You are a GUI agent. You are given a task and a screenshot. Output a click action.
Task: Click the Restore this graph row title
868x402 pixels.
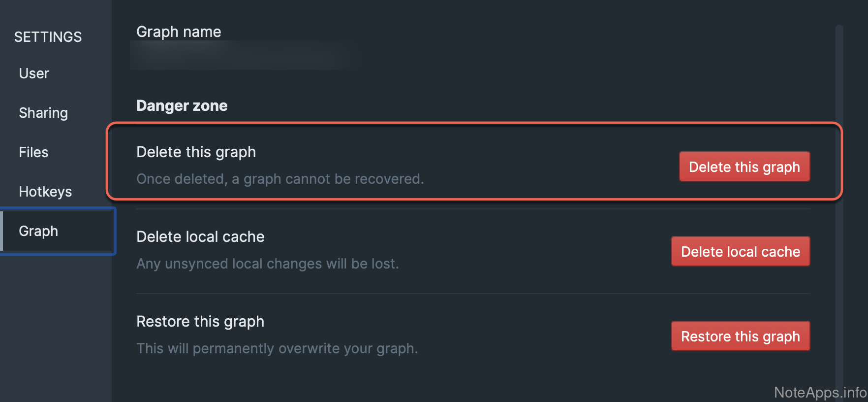(x=200, y=322)
